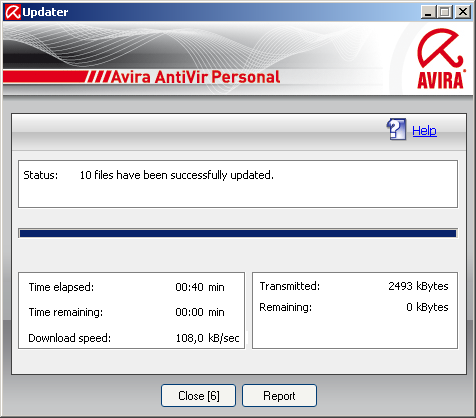Viewport: 476px width, 418px height.
Task: Open the Help link
Action: point(424,130)
